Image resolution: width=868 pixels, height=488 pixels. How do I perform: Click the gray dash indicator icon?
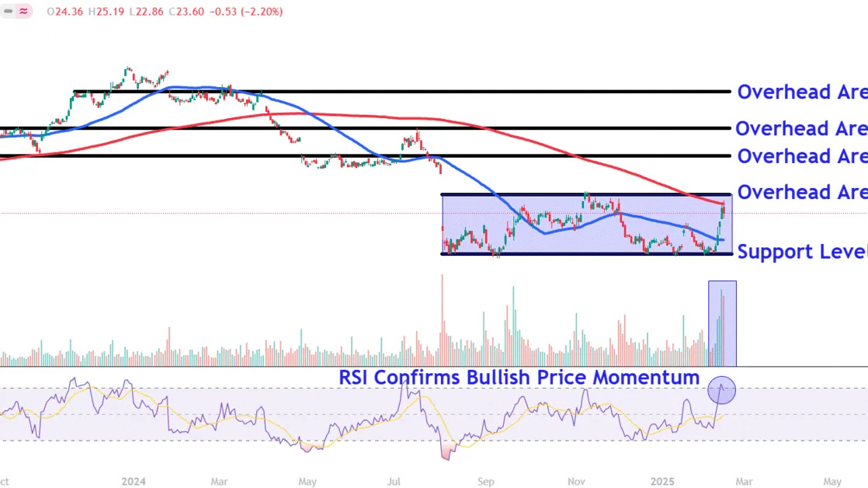click(9, 11)
